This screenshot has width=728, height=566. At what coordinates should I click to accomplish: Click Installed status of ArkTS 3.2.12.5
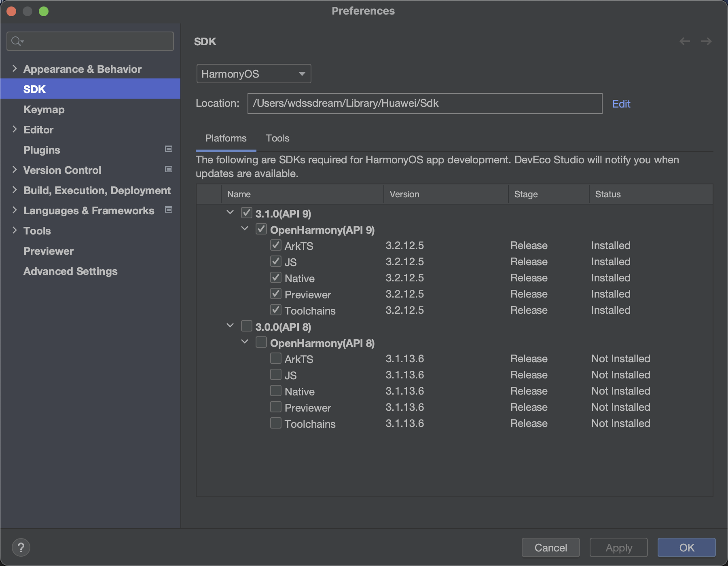(611, 245)
